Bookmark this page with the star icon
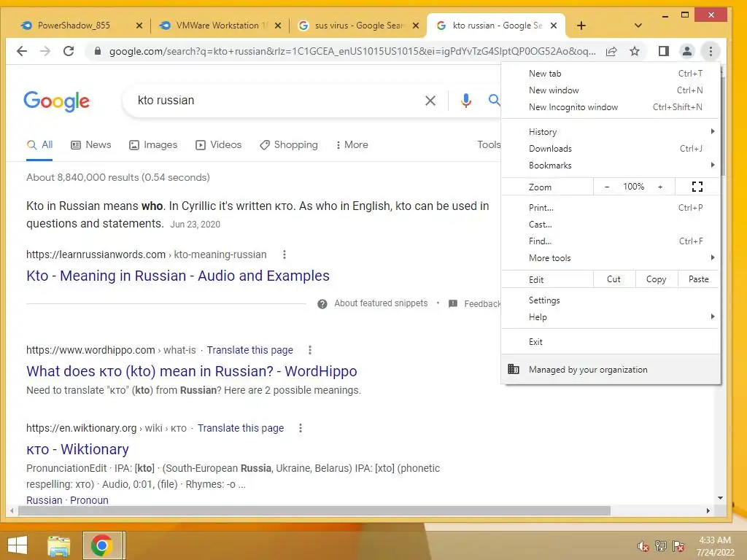 (635, 52)
